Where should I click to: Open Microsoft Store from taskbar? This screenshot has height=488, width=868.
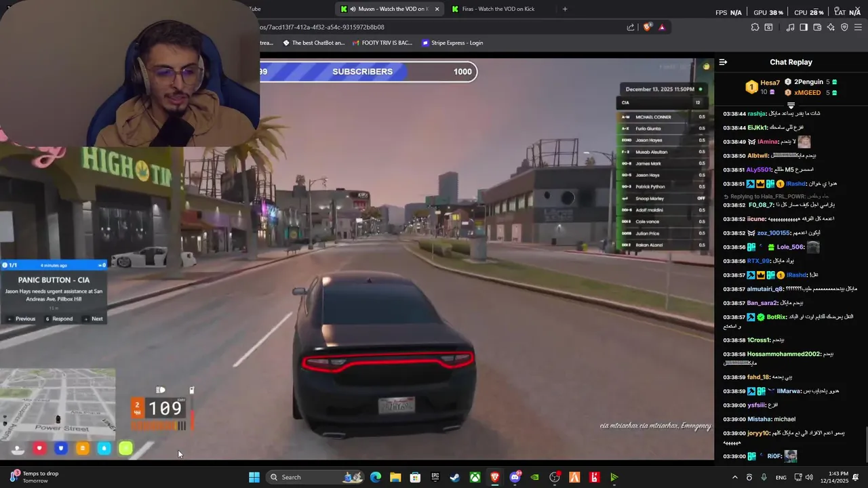click(x=415, y=477)
